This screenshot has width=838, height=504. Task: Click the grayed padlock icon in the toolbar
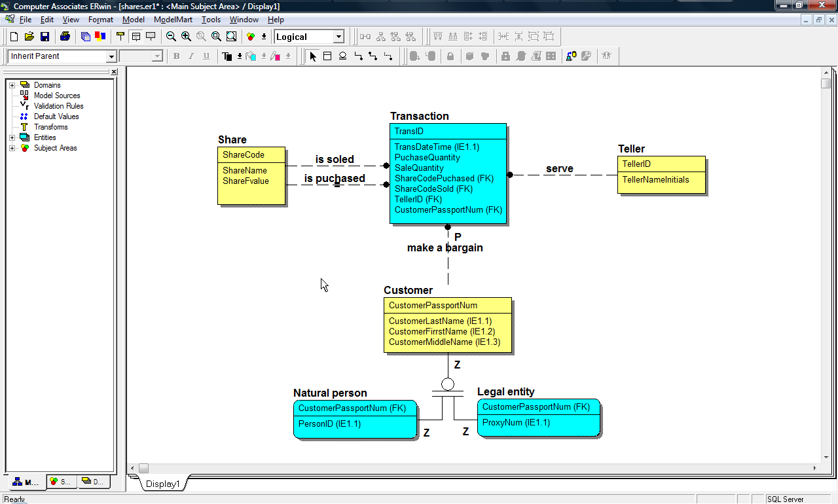450,56
